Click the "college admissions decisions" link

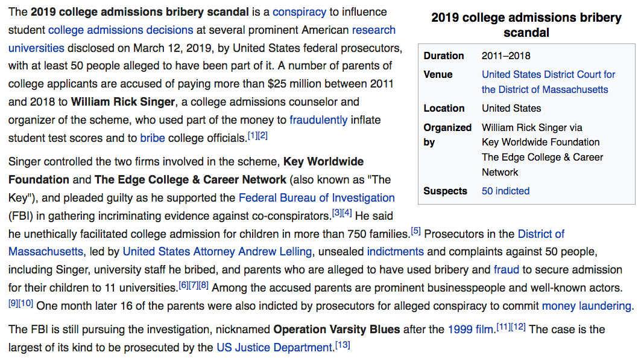tap(121, 30)
